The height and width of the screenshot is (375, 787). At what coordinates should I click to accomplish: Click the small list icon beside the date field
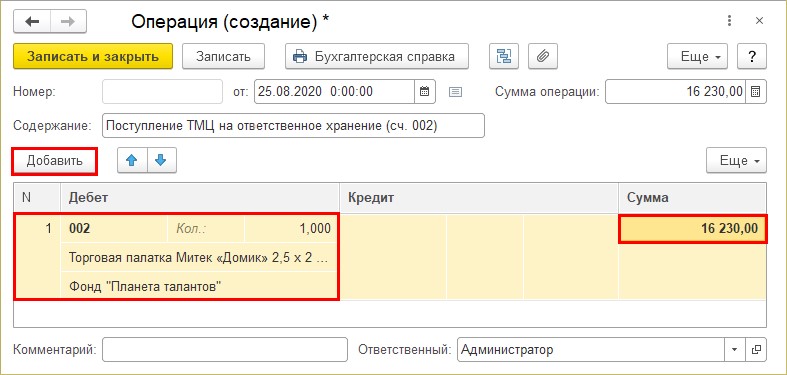pos(455,92)
